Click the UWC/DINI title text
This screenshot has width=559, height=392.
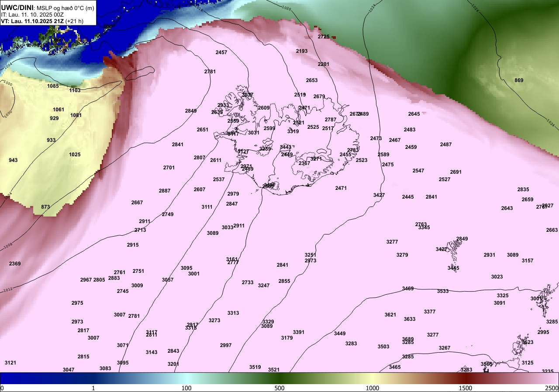pos(17,7)
